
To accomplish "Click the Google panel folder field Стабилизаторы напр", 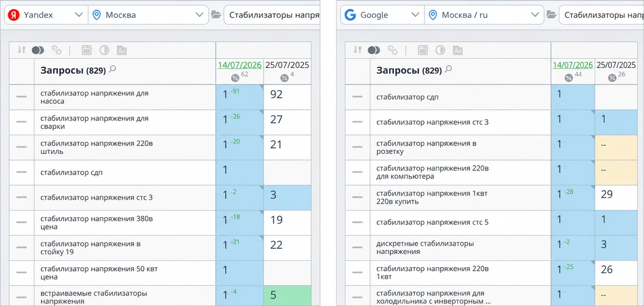I will pyautogui.click(x=602, y=15).
